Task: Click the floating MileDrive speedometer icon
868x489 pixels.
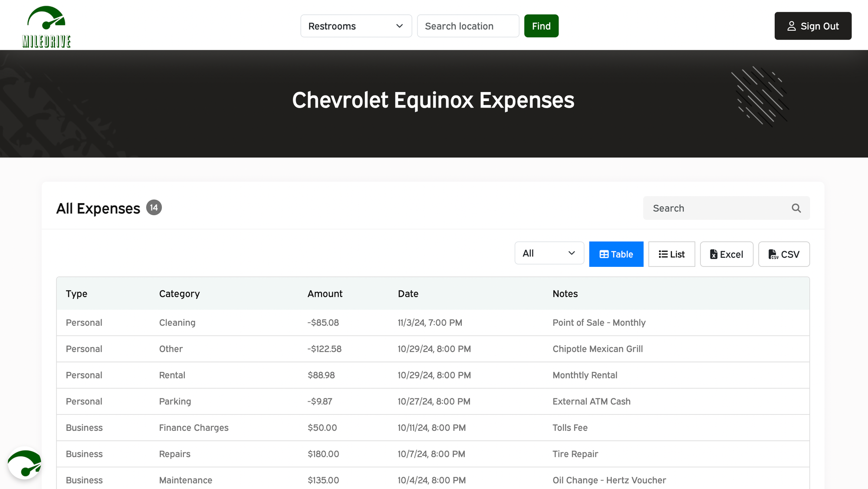Action: [x=25, y=463]
